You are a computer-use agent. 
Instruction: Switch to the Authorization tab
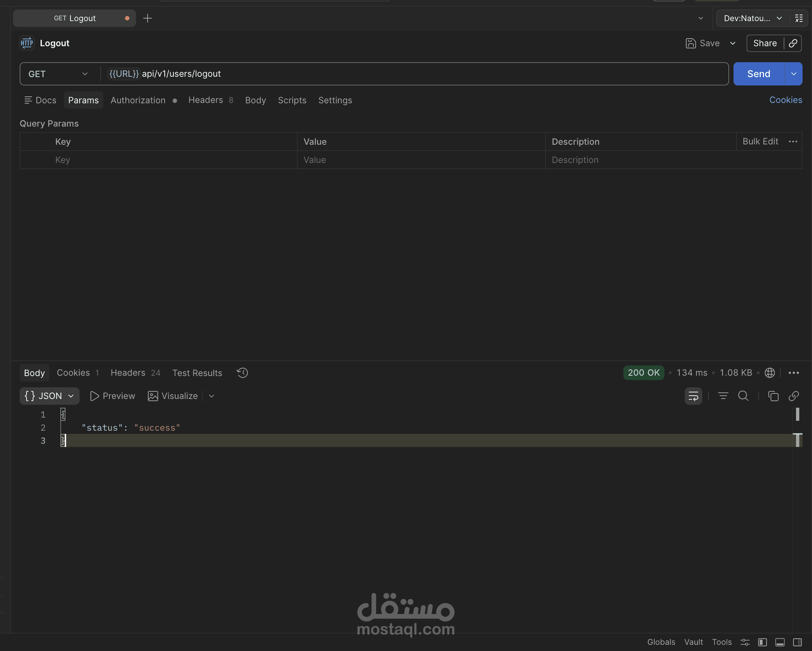click(138, 100)
